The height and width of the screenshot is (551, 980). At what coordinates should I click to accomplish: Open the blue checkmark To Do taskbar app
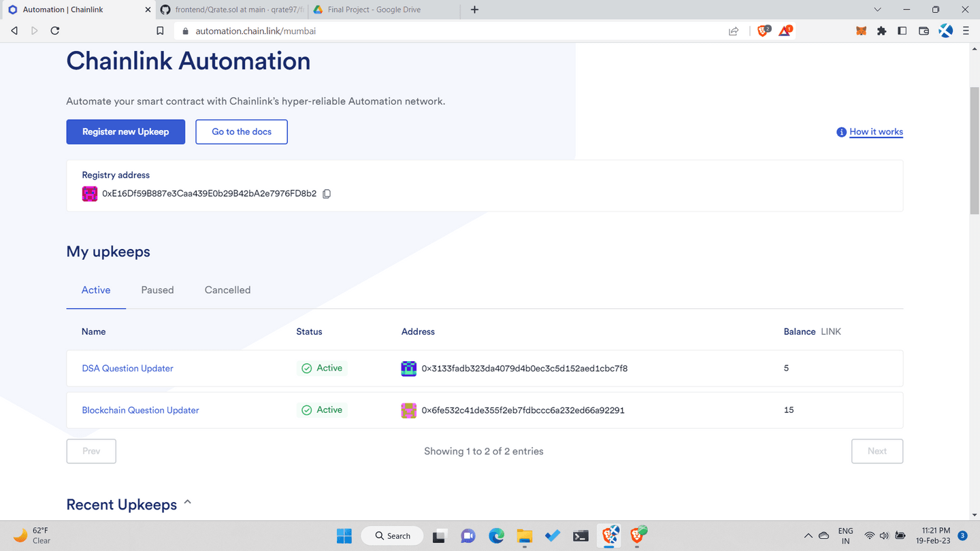(x=552, y=536)
